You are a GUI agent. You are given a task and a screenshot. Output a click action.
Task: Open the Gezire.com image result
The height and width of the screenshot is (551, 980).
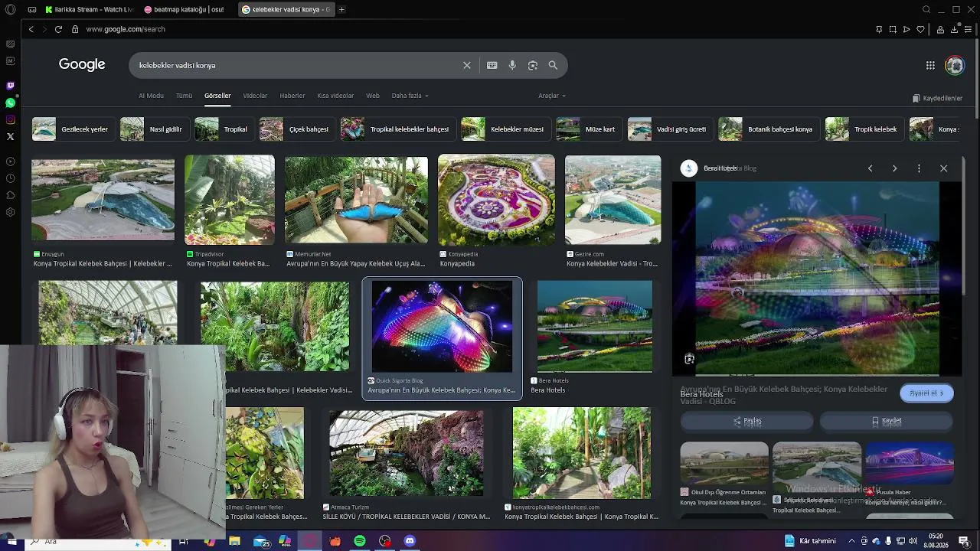[x=612, y=201]
